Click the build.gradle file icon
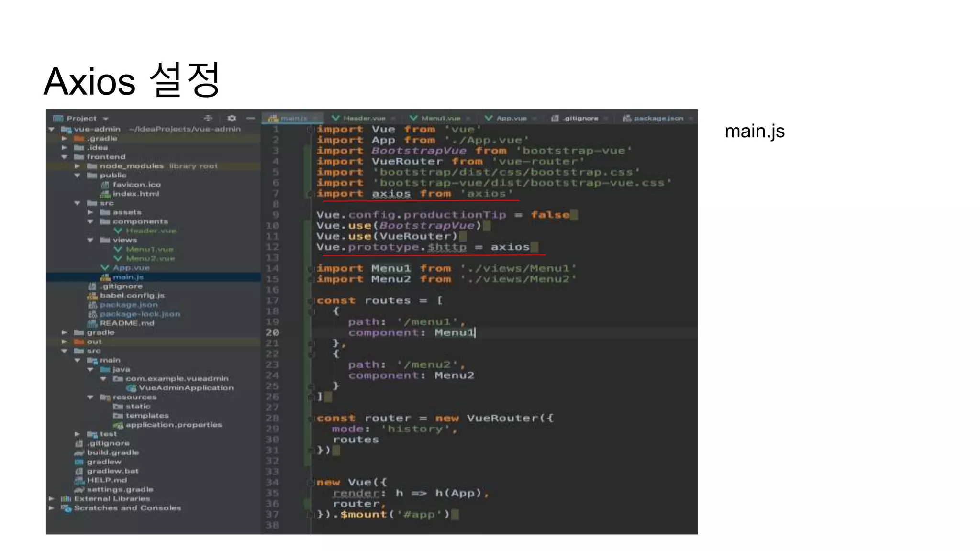Viewport: 980px width, 551px height. point(79,452)
